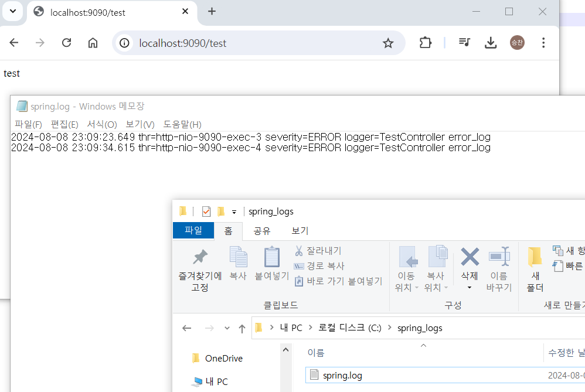The height and width of the screenshot is (392, 585).
Task: Open Chrome tab search chevron
Action: 12,11
